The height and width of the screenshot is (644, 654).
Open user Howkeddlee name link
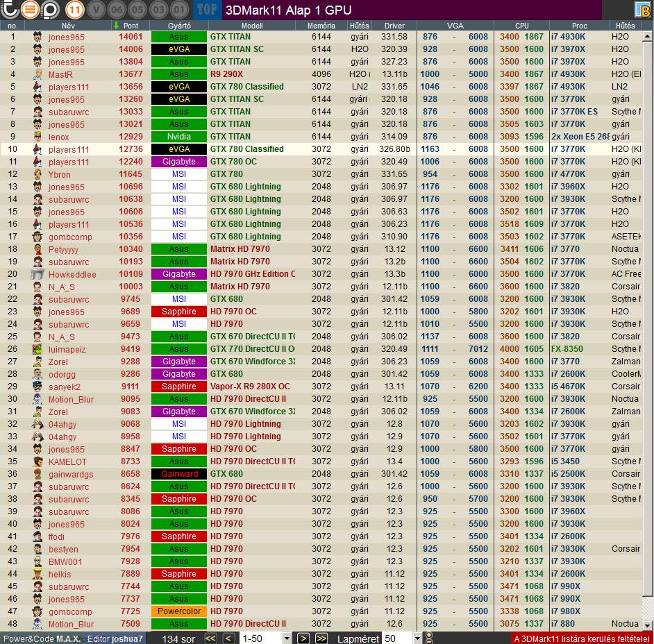[x=72, y=275]
